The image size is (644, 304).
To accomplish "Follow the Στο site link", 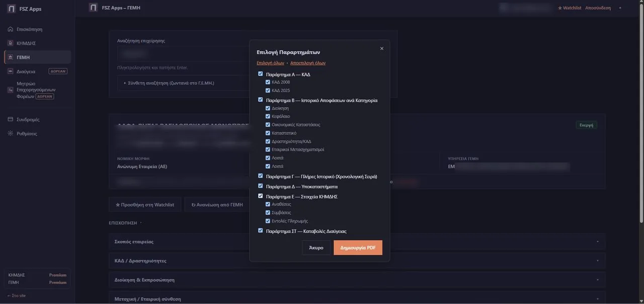I will 16,295.
